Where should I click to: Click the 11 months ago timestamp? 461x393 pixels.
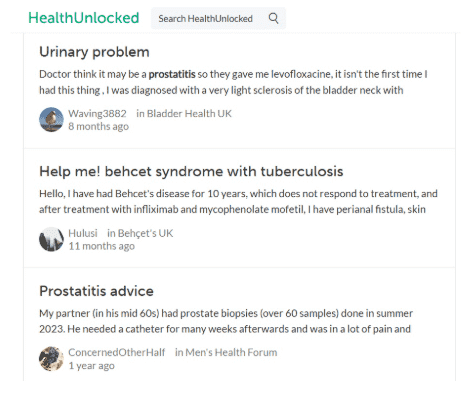pyautogui.click(x=102, y=246)
